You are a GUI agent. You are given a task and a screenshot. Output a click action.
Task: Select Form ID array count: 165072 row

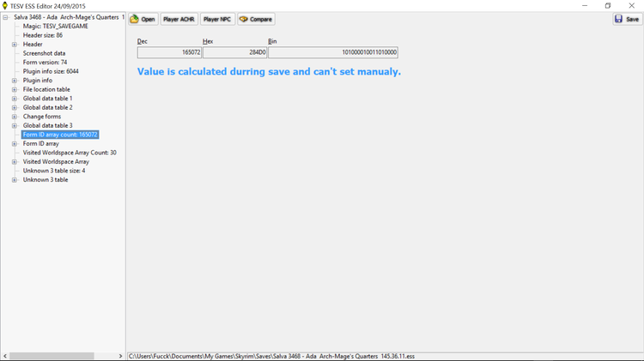coord(60,135)
